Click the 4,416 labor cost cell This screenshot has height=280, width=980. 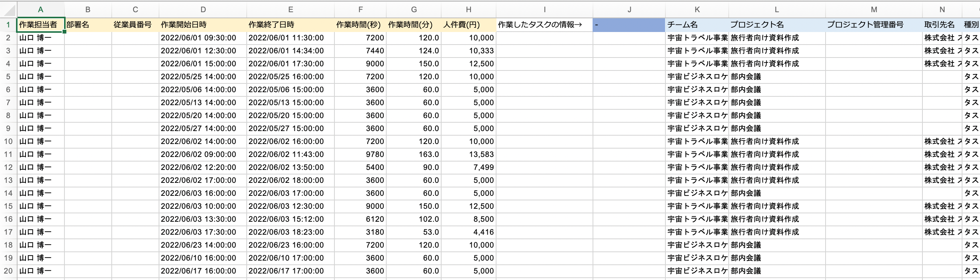coord(468,232)
